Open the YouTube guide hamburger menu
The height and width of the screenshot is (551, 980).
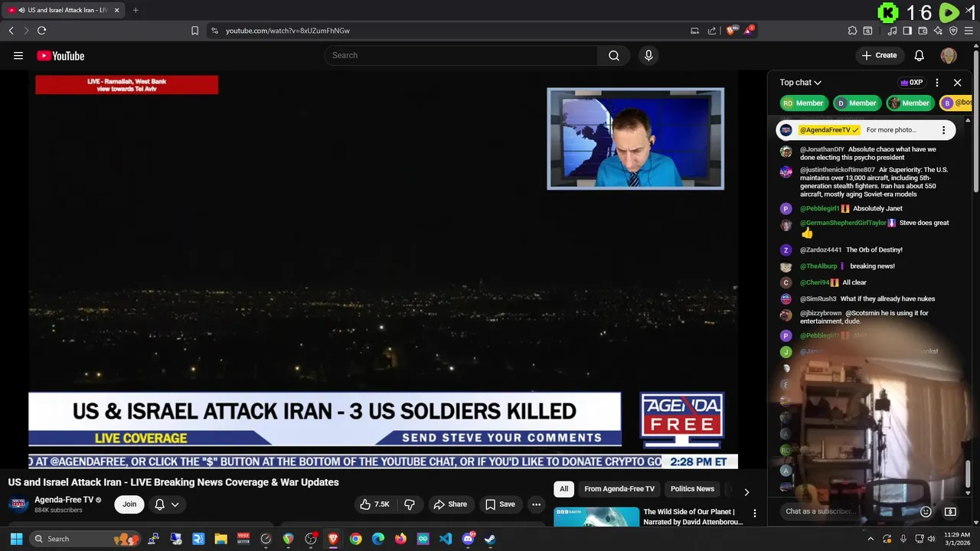coord(18,55)
